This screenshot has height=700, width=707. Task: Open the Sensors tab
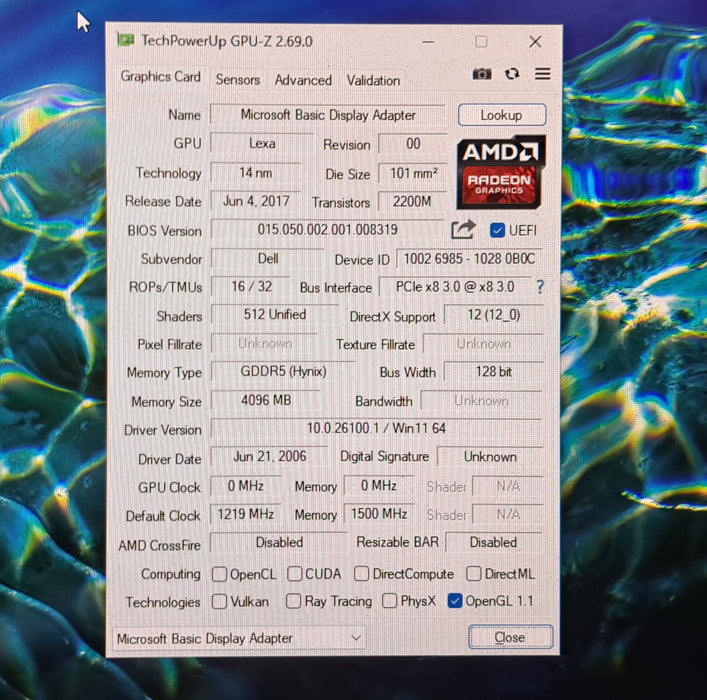point(238,80)
